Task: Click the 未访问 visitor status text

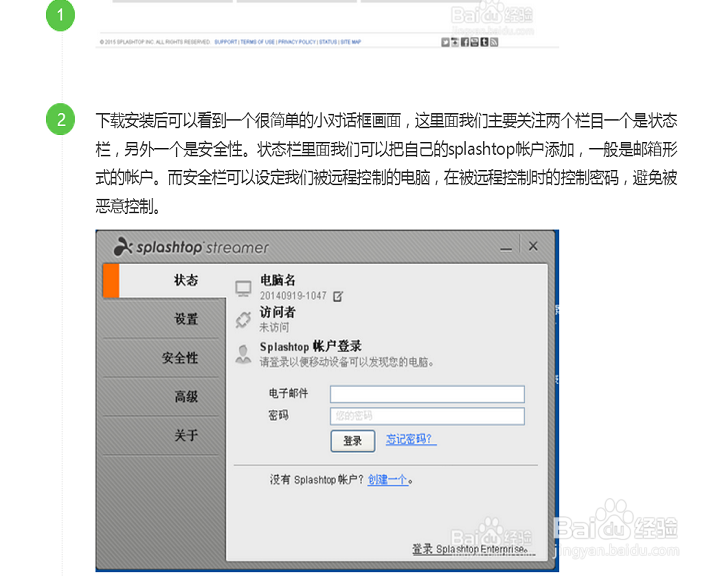Action: click(x=274, y=327)
